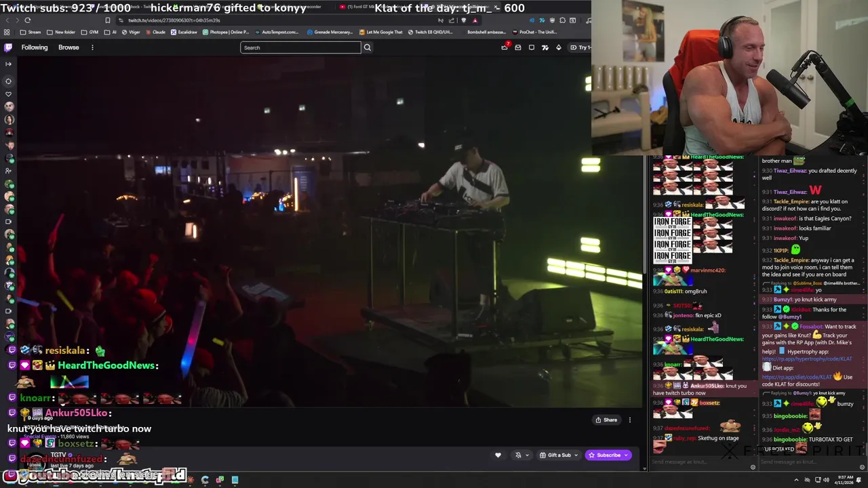The height and width of the screenshot is (488, 868).
Task: Click the purple Subscribe button
Action: [608, 455]
